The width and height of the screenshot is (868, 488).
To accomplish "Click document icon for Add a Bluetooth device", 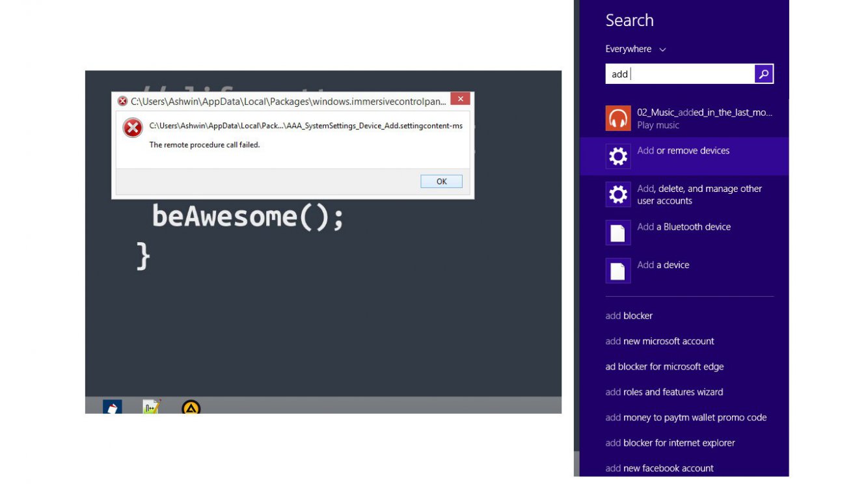I will coord(617,233).
